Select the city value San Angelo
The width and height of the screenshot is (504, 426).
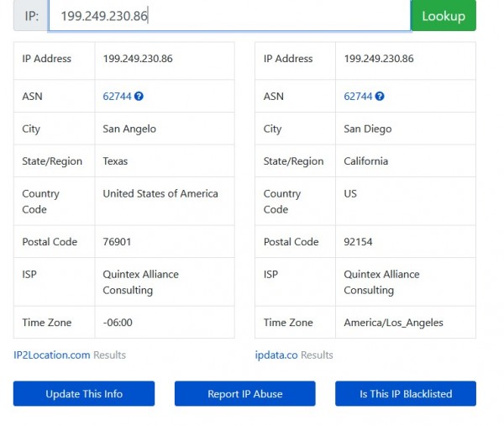[129, 129]
